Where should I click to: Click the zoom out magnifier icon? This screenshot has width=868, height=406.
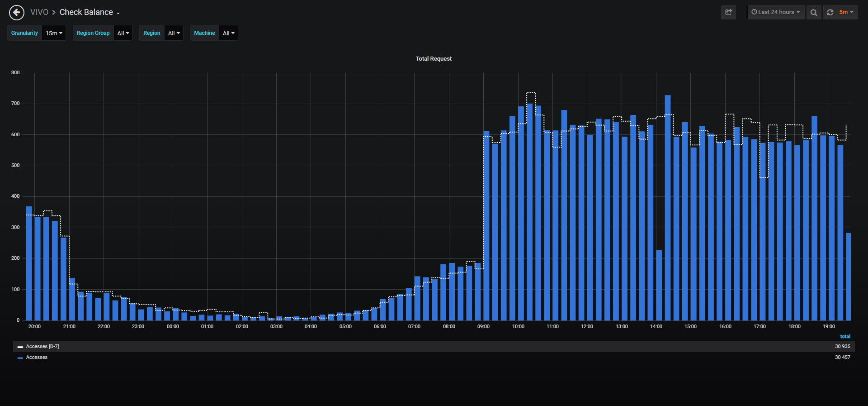[814, 12]
